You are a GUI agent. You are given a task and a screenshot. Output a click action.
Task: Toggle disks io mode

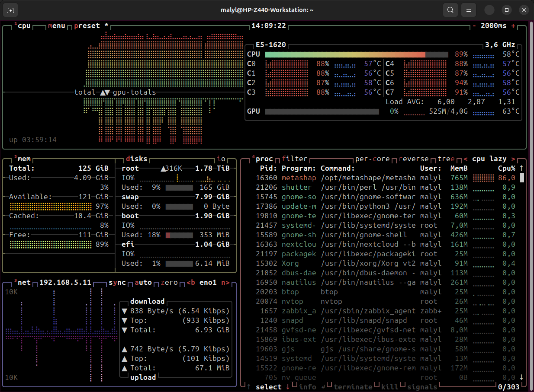click(221, 159)
